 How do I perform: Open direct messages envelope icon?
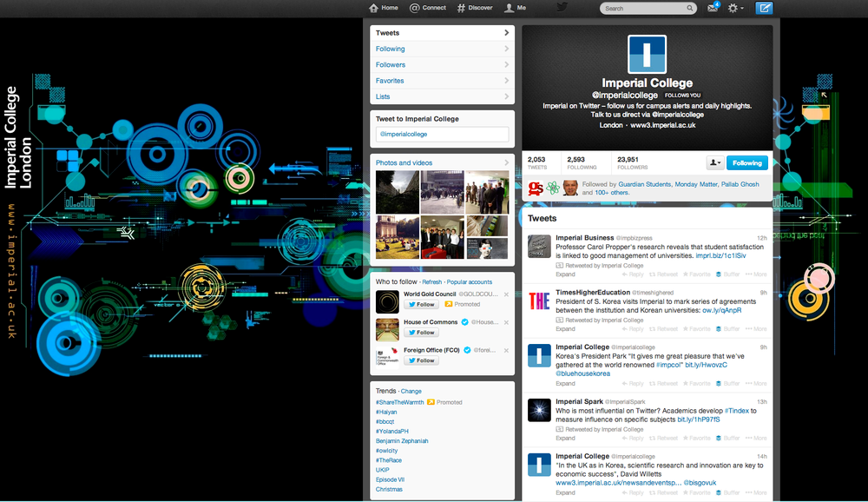coord(713,8)
